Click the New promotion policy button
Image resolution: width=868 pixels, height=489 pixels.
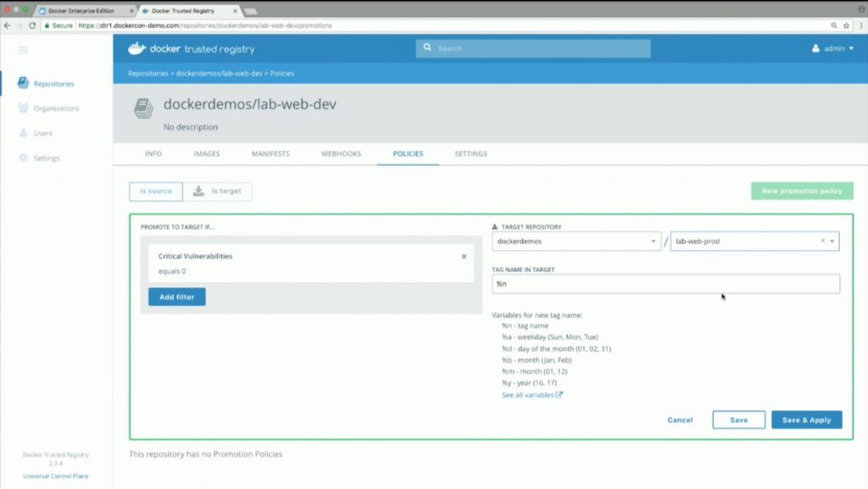pyautogui.click(x=802, y=191)
